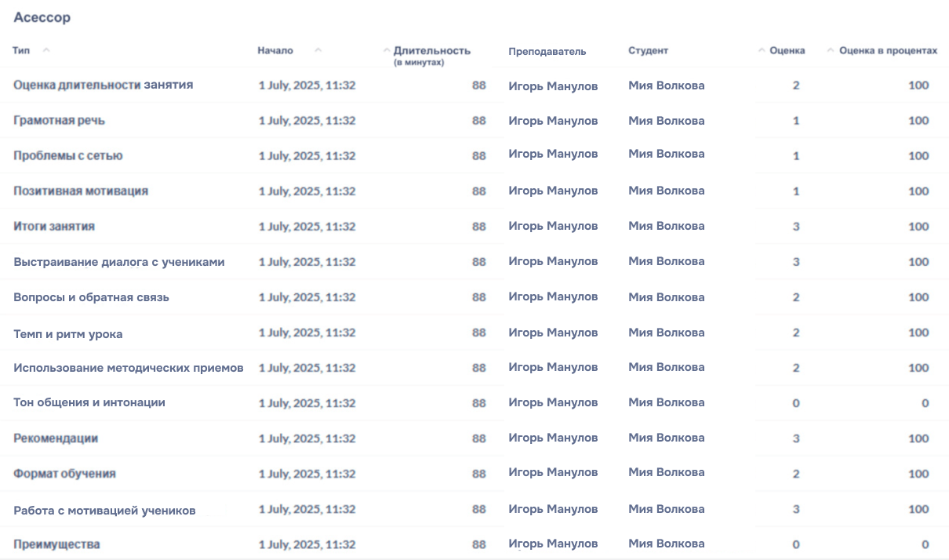Viewport: 949px width, 560px height.
Task: Click Мия Волкова in Оценка длительности занятия row
Action: (x=666, y=85)
